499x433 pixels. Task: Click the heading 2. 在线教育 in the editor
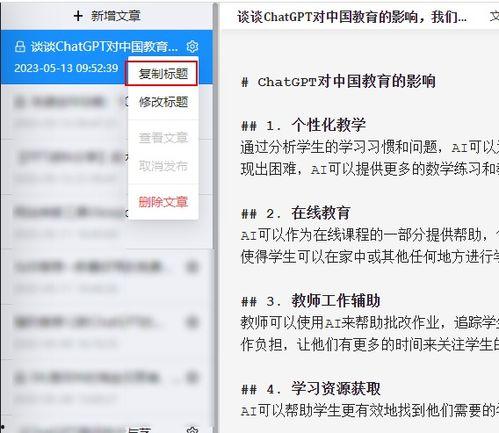coord(308,213)
